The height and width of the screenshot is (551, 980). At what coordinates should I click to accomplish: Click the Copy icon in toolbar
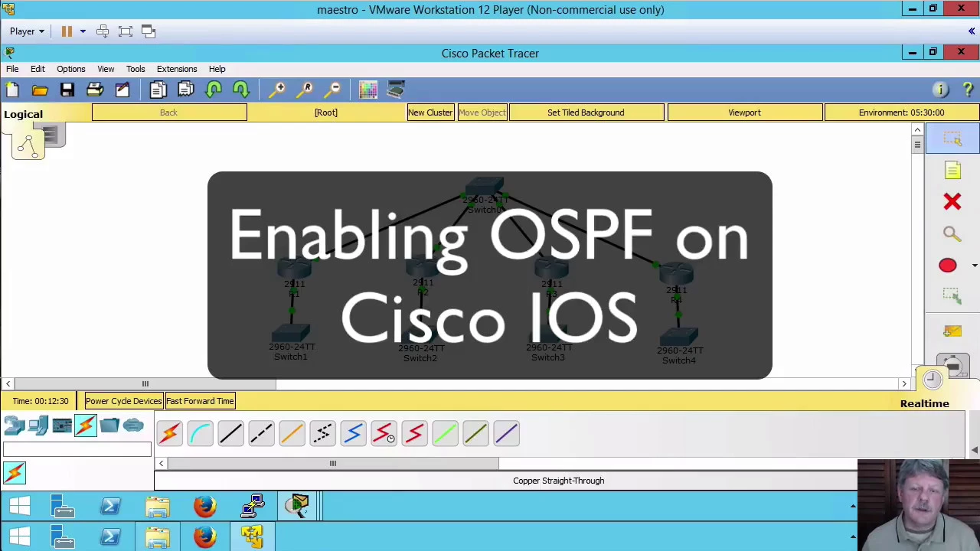158,90
